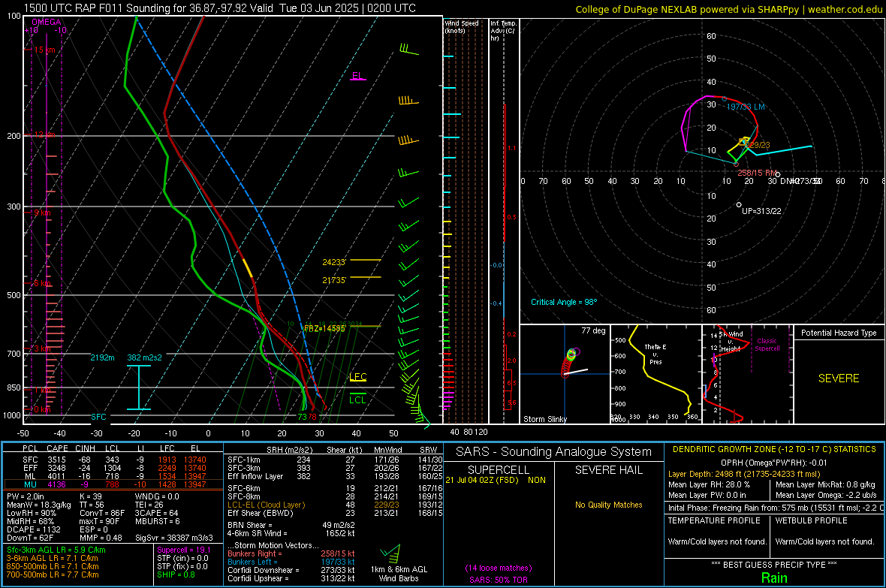886x588 pixels.
Task: Click the Theta-E v. Pres inset plot
Action: coord(656,374)
